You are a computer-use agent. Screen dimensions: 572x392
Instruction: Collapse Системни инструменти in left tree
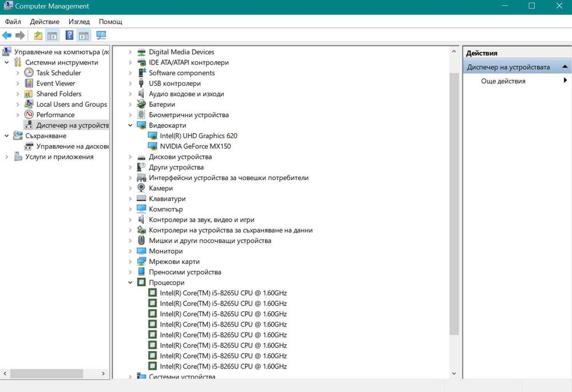[x=6, y=62]
